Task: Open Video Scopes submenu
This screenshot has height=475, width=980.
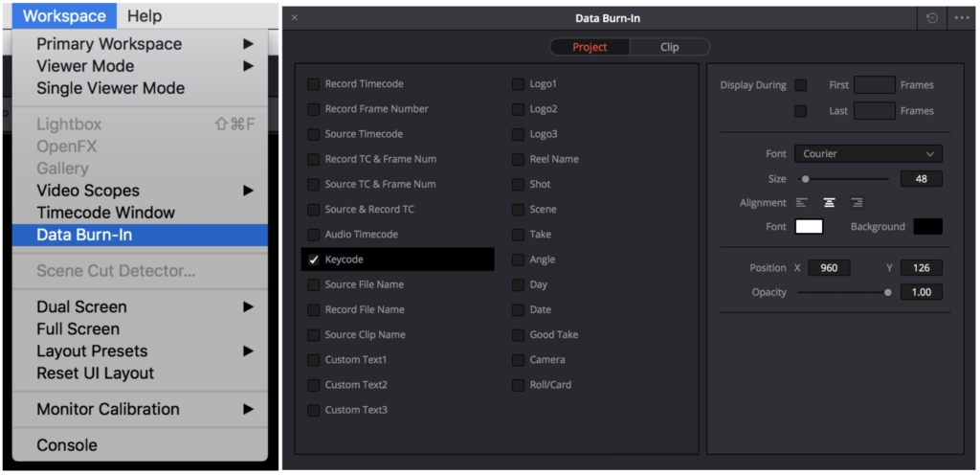Action: coord(140,190)
